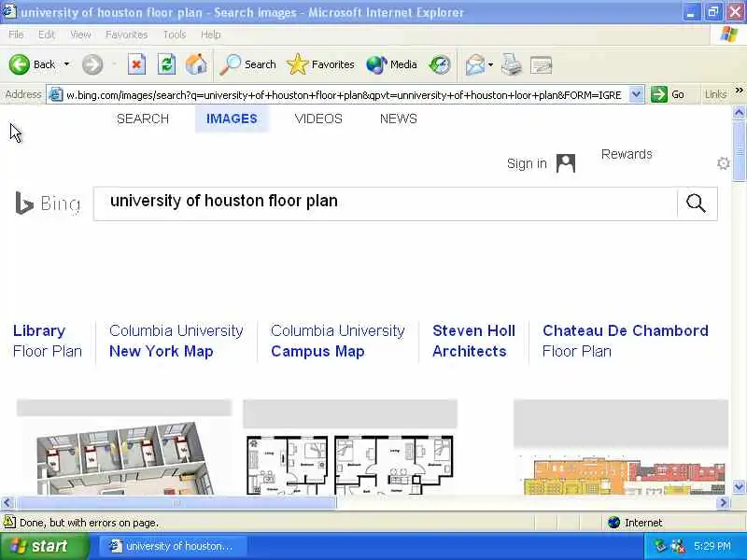
Task: Switch to VIDEOS tab
Action: tap(318, 119)
